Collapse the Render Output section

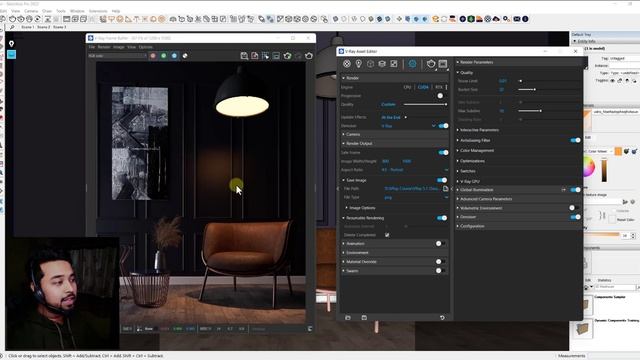click(394, 143)
